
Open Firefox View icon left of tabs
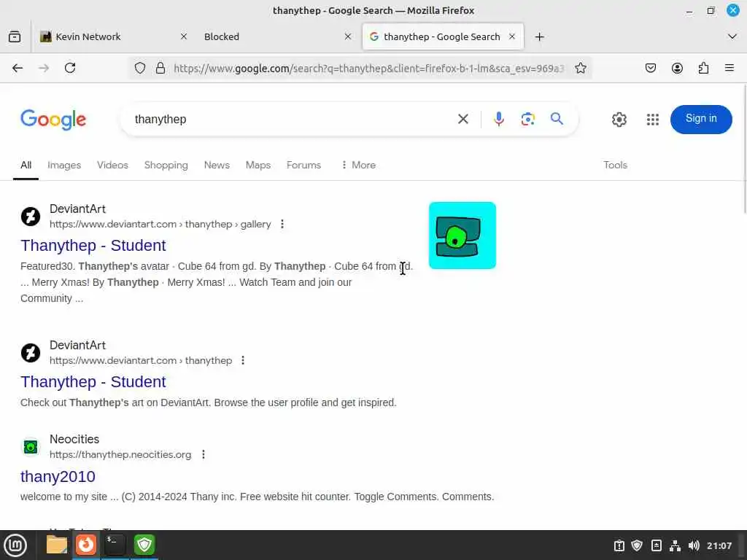pyautogui.click(x=15, y=36)
